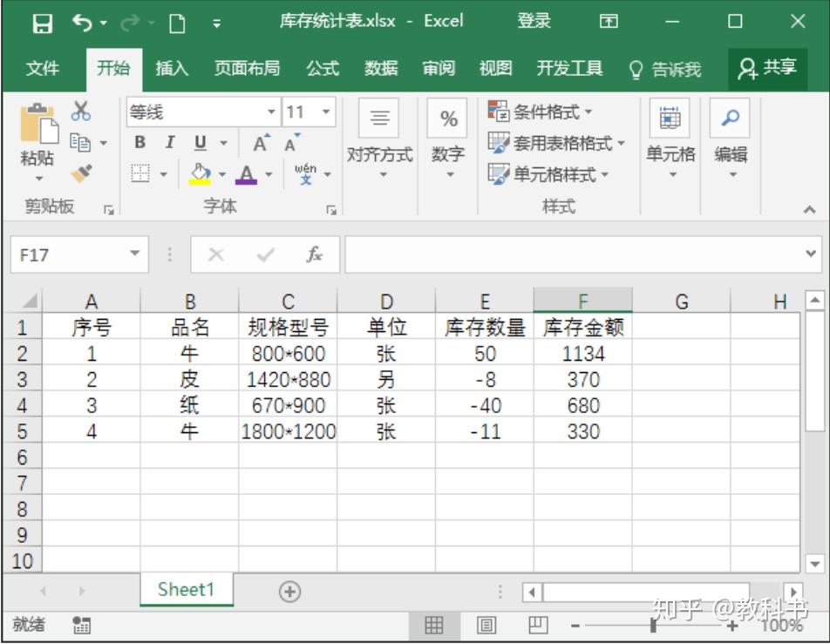Open 单元格样式 cell styles menu
The image size is (830, 644).
(x=548, y=174)
